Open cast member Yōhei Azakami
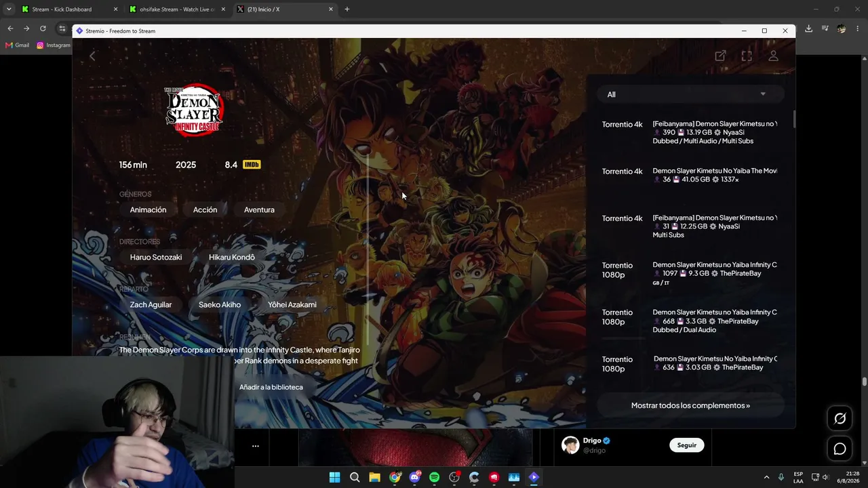Screen dimensions: 868x488 292,305
